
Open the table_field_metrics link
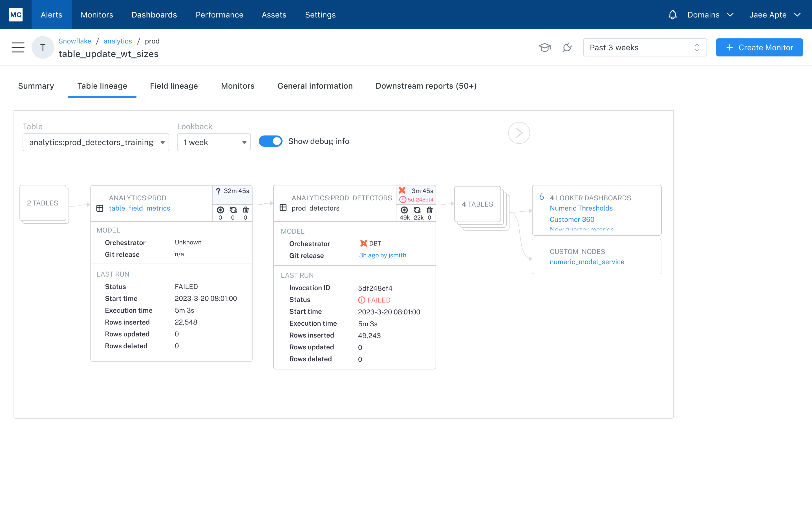(x=140, y=208)
